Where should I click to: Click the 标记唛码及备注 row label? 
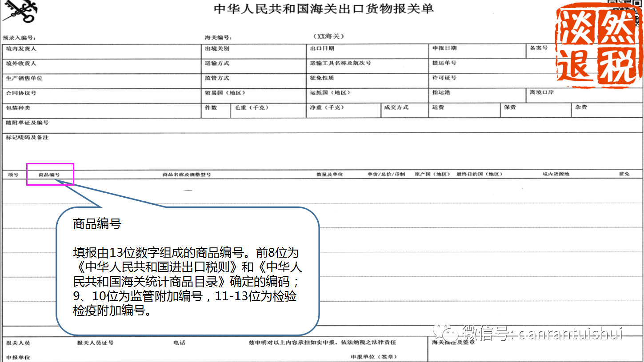point(27,138)
